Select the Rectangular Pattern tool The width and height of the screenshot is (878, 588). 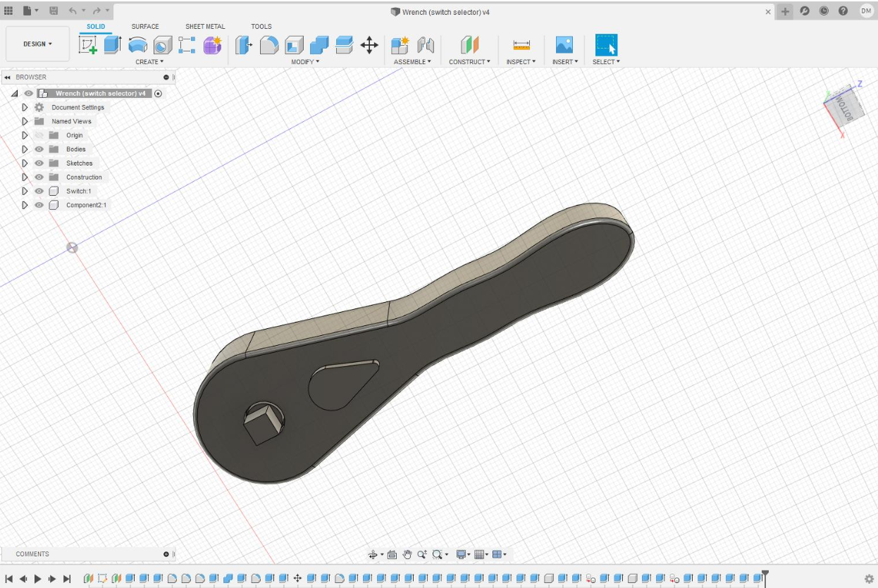click(x=187, y=46)
